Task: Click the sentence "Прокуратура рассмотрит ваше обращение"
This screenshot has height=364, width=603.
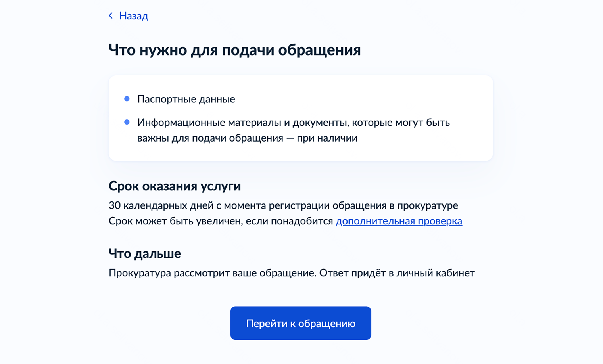Action: 212,273
